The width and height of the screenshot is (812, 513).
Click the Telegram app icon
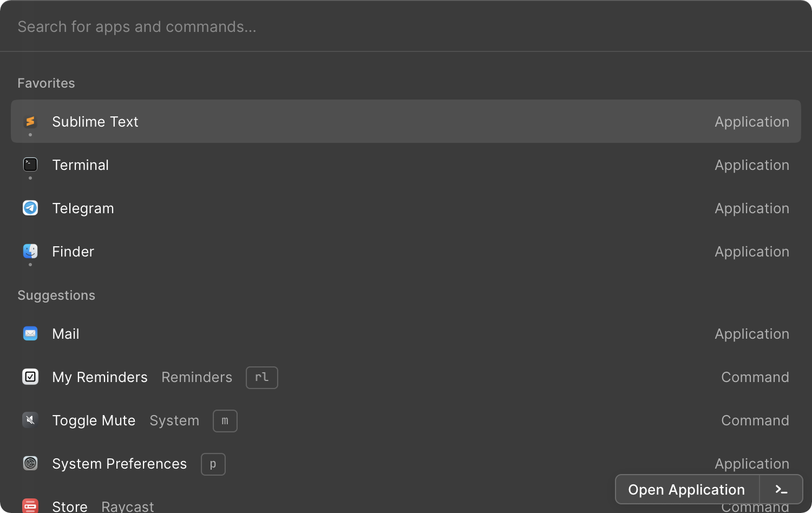coord(30,208)
